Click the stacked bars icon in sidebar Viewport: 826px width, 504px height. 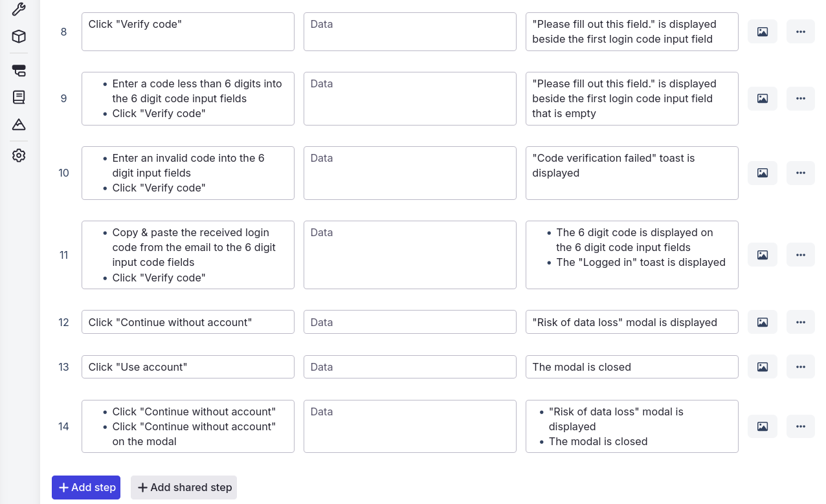coord(19,71)
